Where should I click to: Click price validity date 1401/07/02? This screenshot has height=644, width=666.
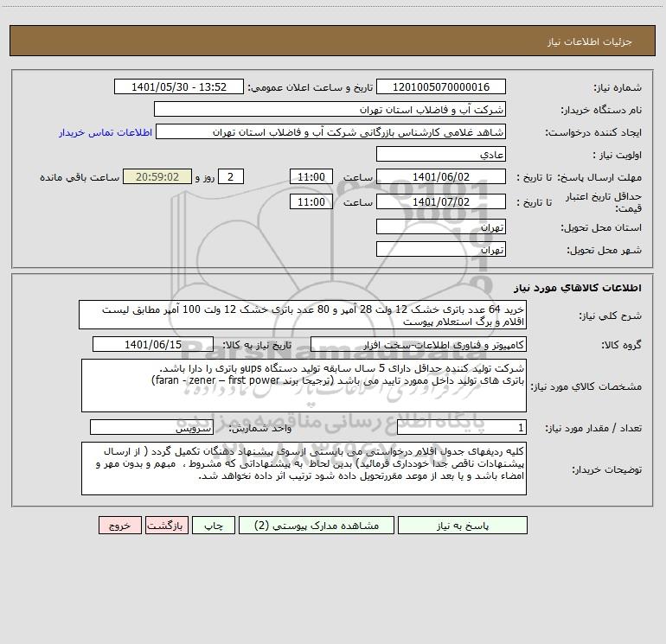point(441,201)
